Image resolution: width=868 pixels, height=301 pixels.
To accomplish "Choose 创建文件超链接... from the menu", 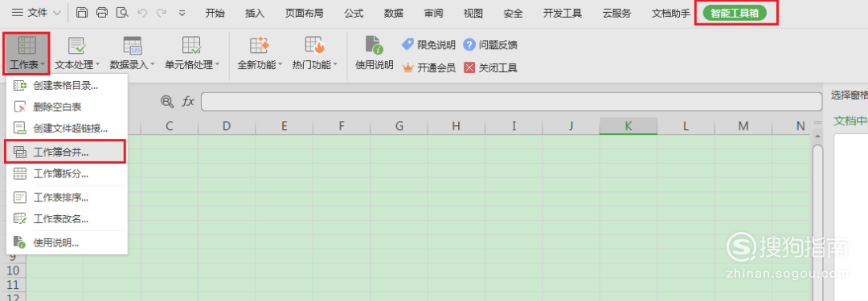I will [x=67, y=128].
